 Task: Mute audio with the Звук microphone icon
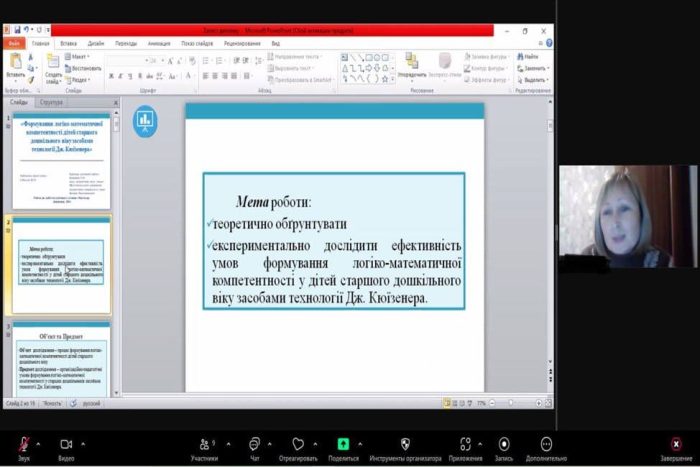pyautogui.click(x=24, y=443)
